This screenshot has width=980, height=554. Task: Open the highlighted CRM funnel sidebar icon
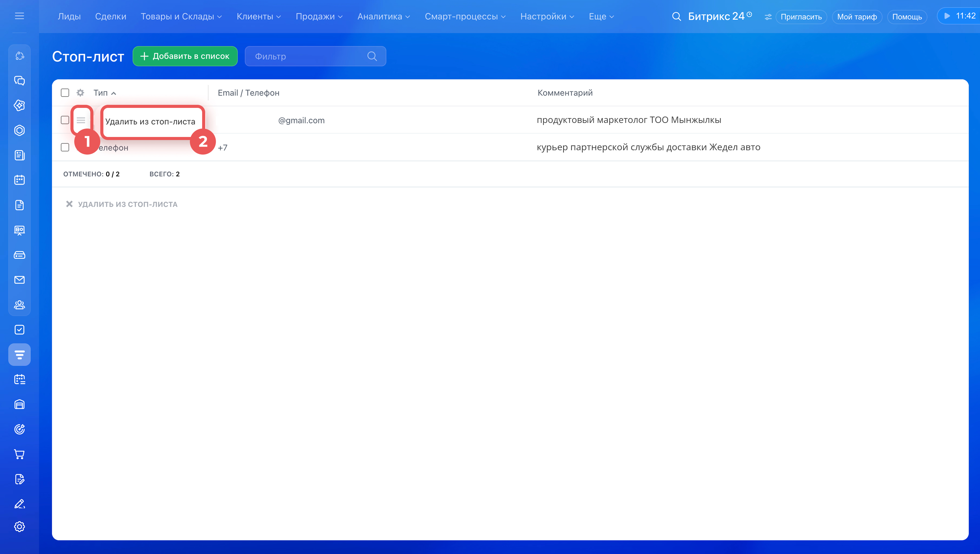tap(19, 355)
